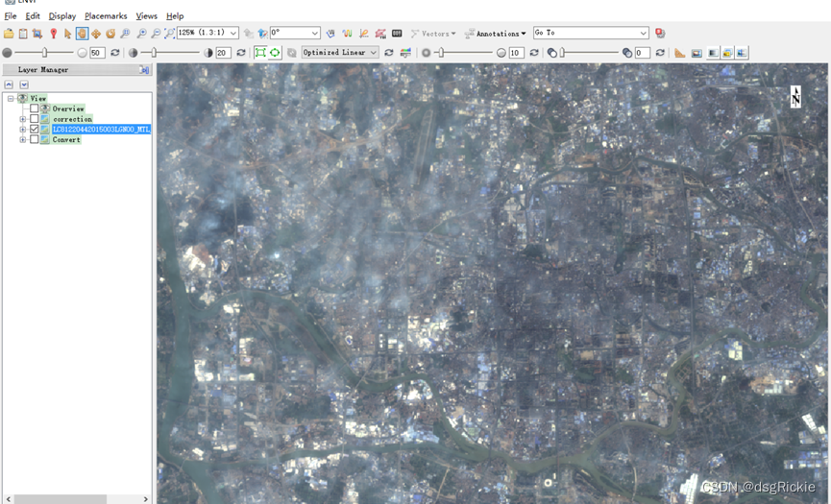This screenshot has height=504, width=831.
Task: Uncheck the LC81220442015003LGN00_MTL layer checkbox
Action: 35,129
